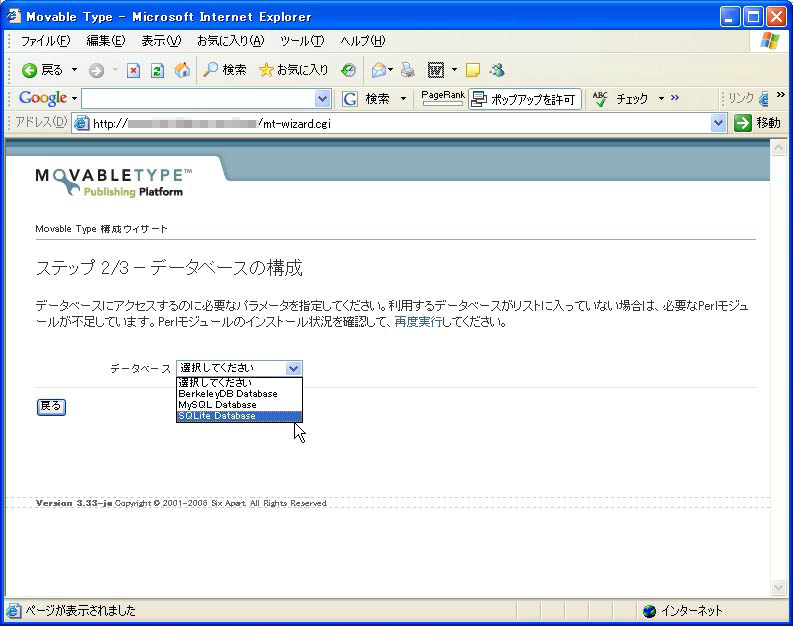This screenshot has width=793, height=626.
Task: Click the リンク links toolbar label
Action: (741, 98)
